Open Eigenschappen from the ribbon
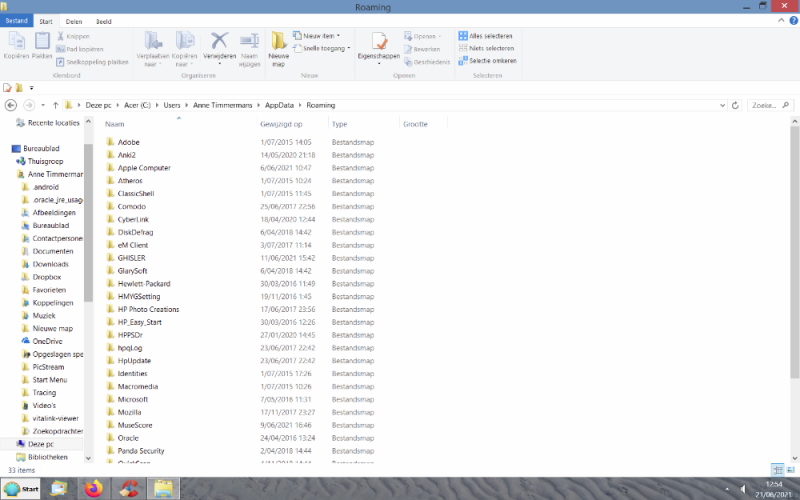This screenshot has width=800, height=500. tap(379, 43)
